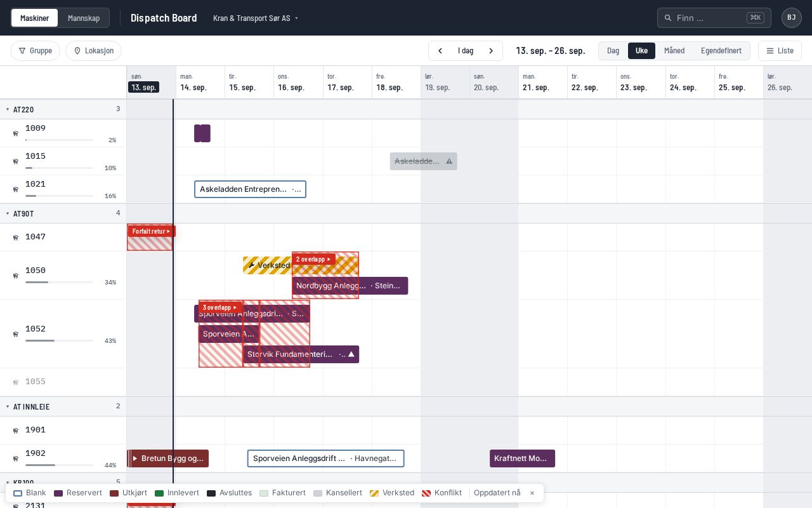The width and height of the screenshot is (812, 508).
Task: Click the Blank legend swatch
Action: [x=18, y=493]
